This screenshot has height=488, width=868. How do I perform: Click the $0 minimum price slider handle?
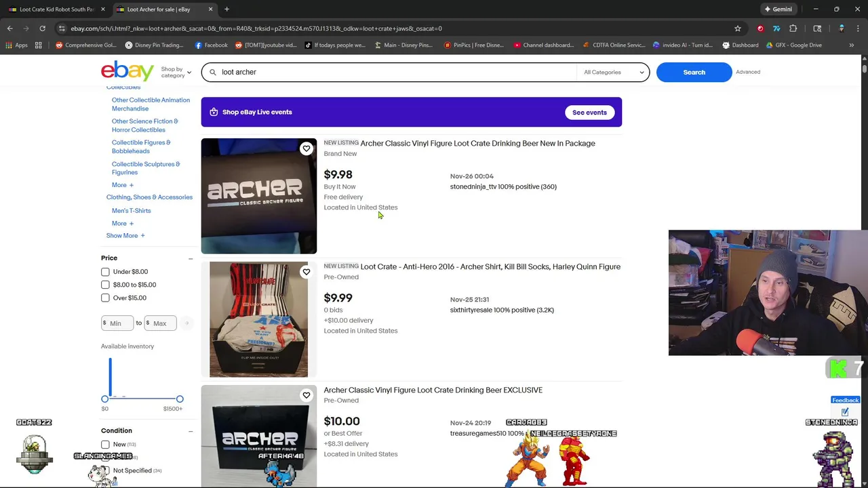click(x=105, y=399)
